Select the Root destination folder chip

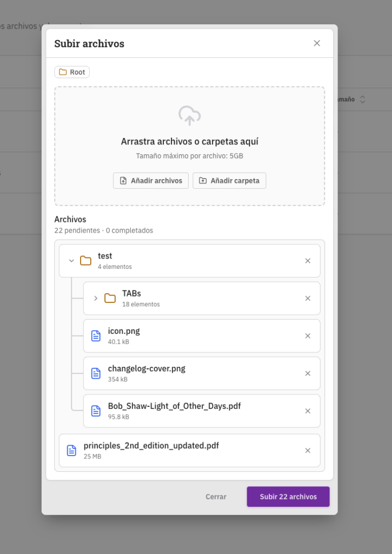point(72,72)
